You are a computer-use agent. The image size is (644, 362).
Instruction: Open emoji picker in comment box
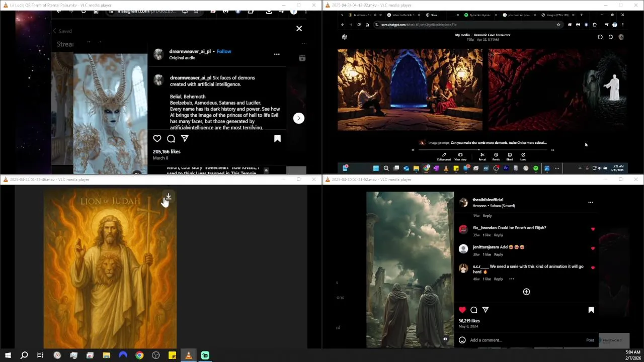462,340
